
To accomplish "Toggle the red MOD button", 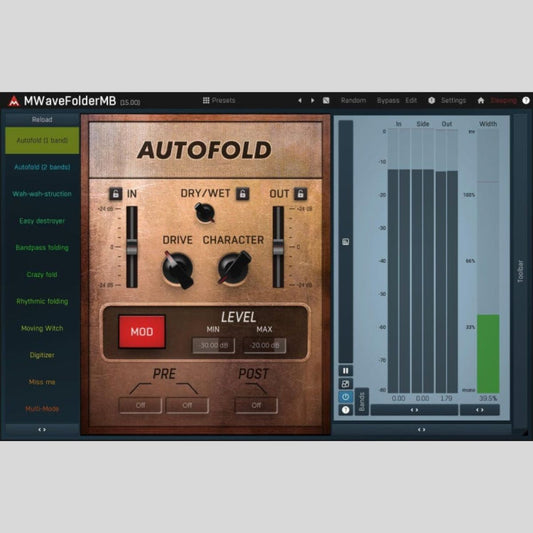I will point(142,332).
